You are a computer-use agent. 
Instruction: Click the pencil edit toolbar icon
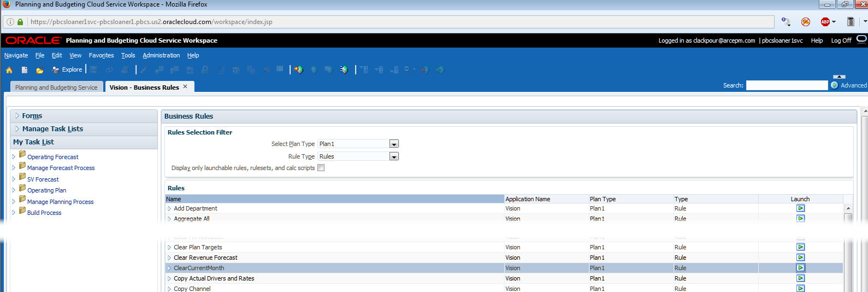pos(144,69)
